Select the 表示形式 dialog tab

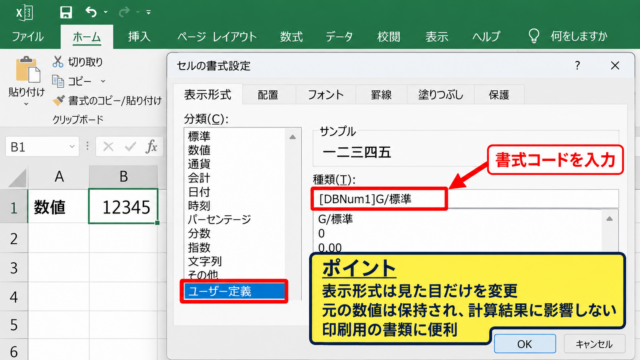tap(208, 95)
